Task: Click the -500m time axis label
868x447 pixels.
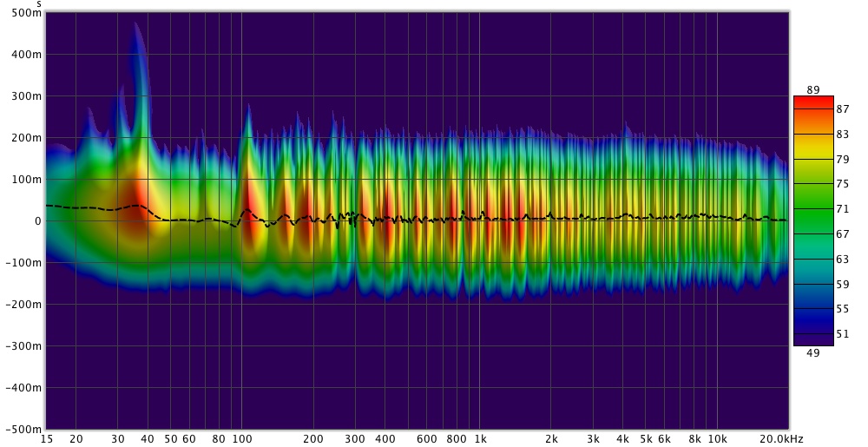Action: click(x=23, y=430)
